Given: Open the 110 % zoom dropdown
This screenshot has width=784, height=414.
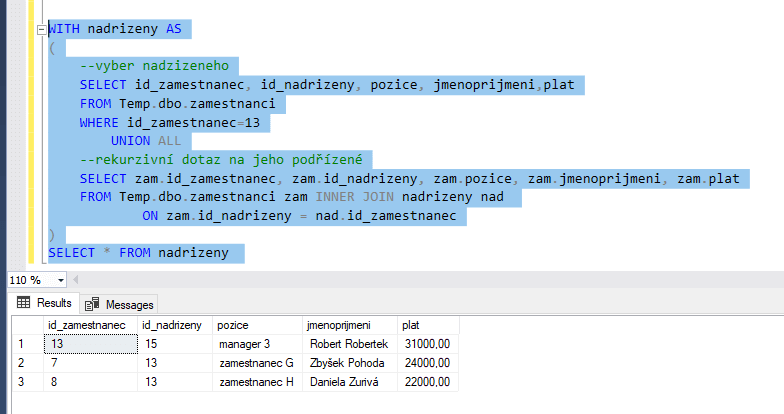Looking at the screenshot, I should click(x=60, y=280).
